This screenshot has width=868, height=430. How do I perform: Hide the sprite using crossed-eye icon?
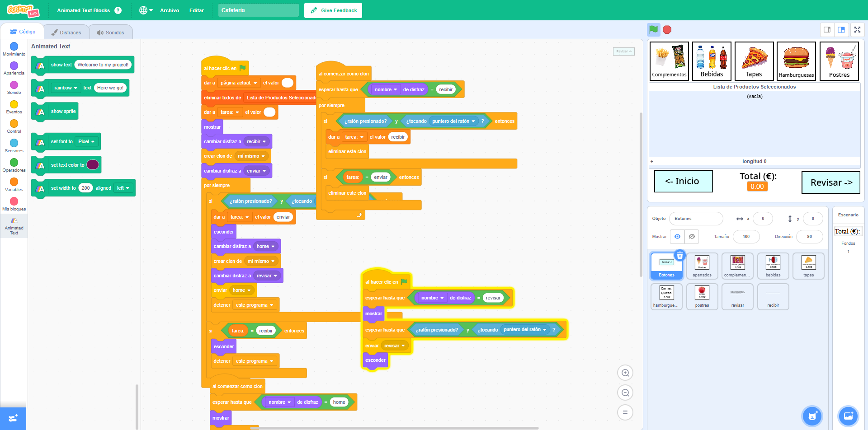[x=692, y=236]
